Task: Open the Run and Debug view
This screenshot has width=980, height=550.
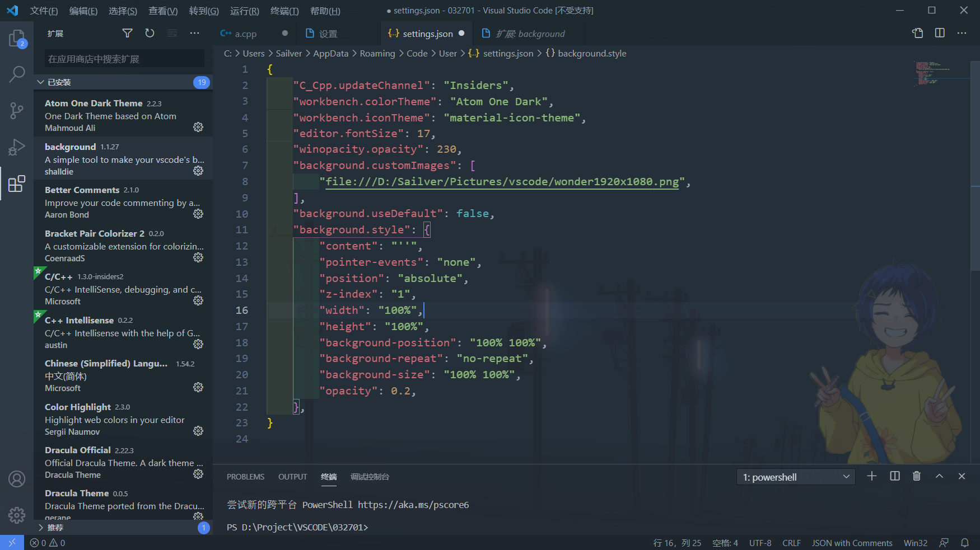Action: pyautogui.click(x=17, y=147)
